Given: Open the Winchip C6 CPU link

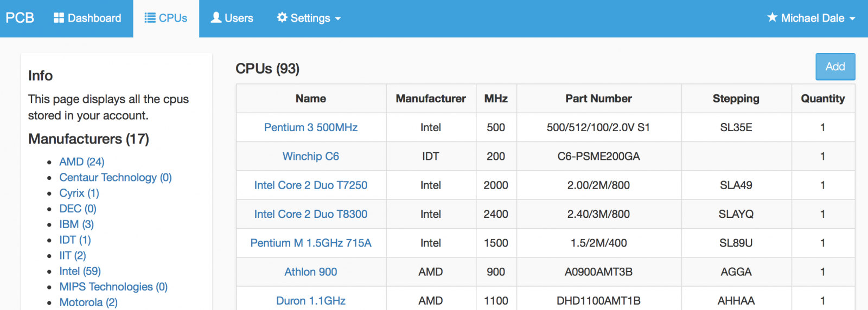Looking at the screenshot, I should coord(310,156).
